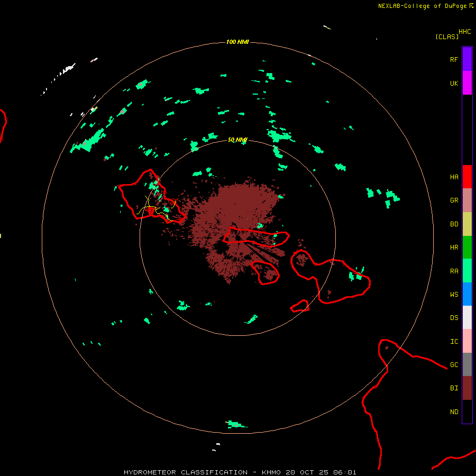This screenshot has height=476, width=476.
Task: Click the DS white legend swatch
Action: [467, 317]
